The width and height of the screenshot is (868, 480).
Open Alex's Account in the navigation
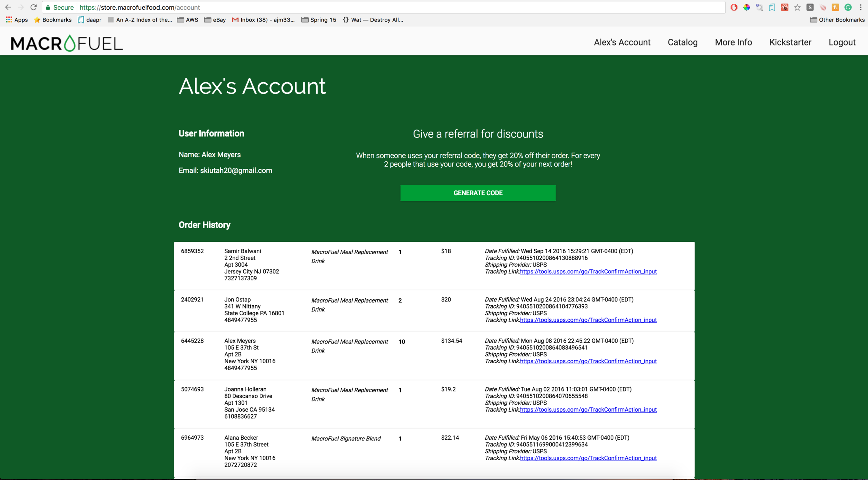point(622,42)
